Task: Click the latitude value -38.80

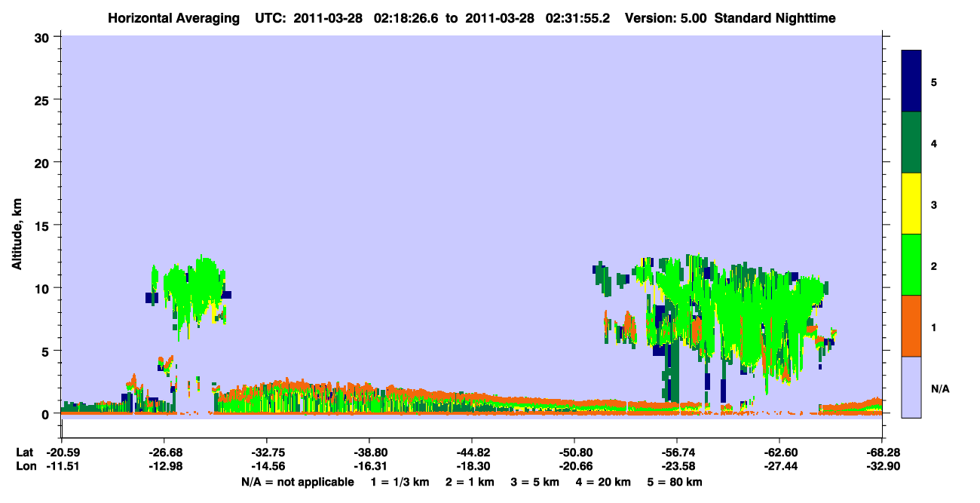Action: click(x=369, y=452)
